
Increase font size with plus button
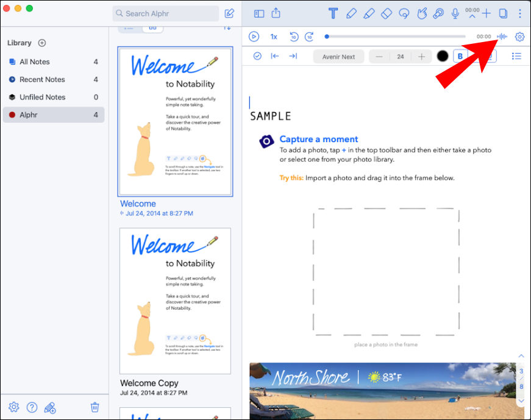[421, 57]
